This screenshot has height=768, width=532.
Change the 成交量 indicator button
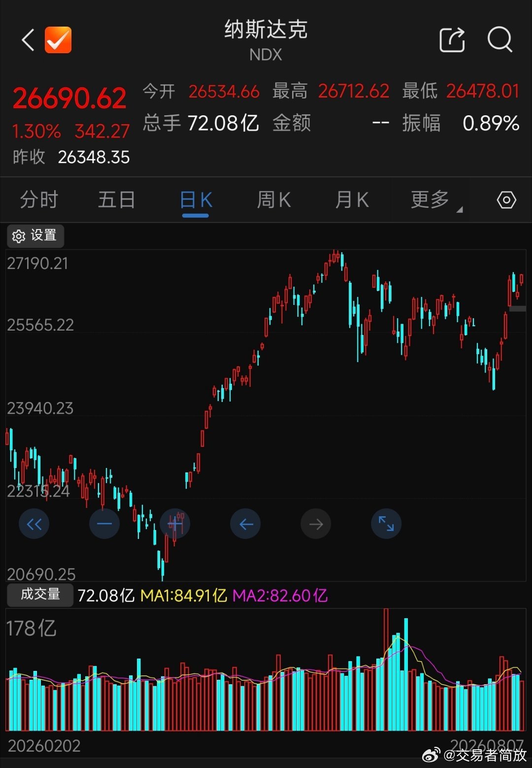[x=40, y=595]
